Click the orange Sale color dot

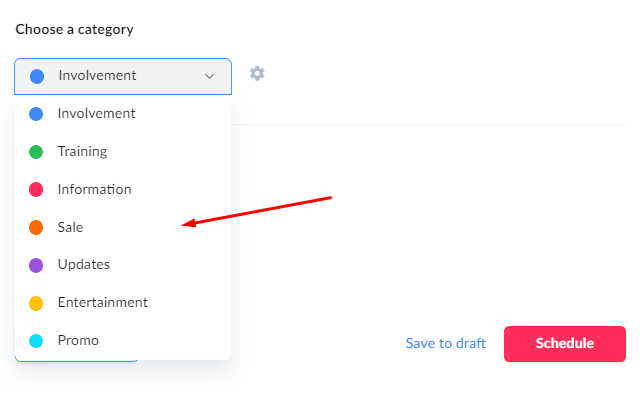click(x=36, y=227)
